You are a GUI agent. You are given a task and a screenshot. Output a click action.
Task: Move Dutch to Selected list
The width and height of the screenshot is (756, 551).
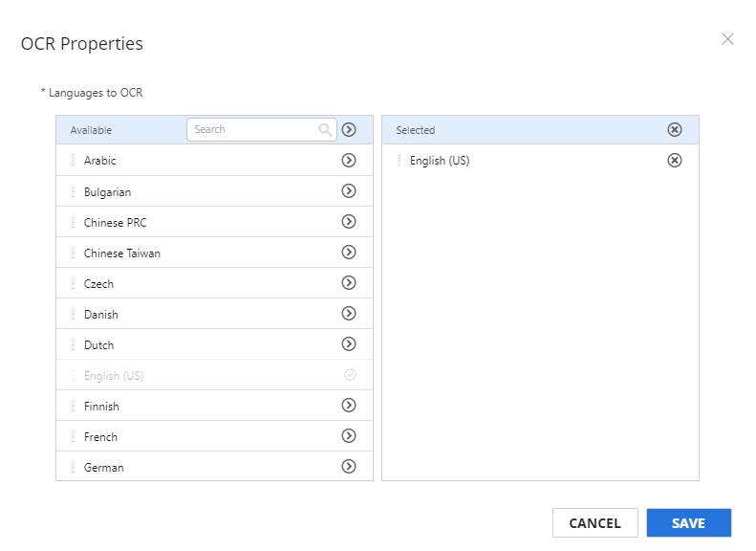pos(349,344)
